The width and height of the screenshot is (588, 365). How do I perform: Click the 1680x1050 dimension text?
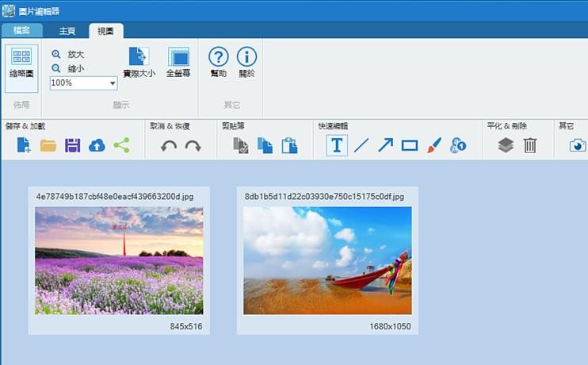390,326
